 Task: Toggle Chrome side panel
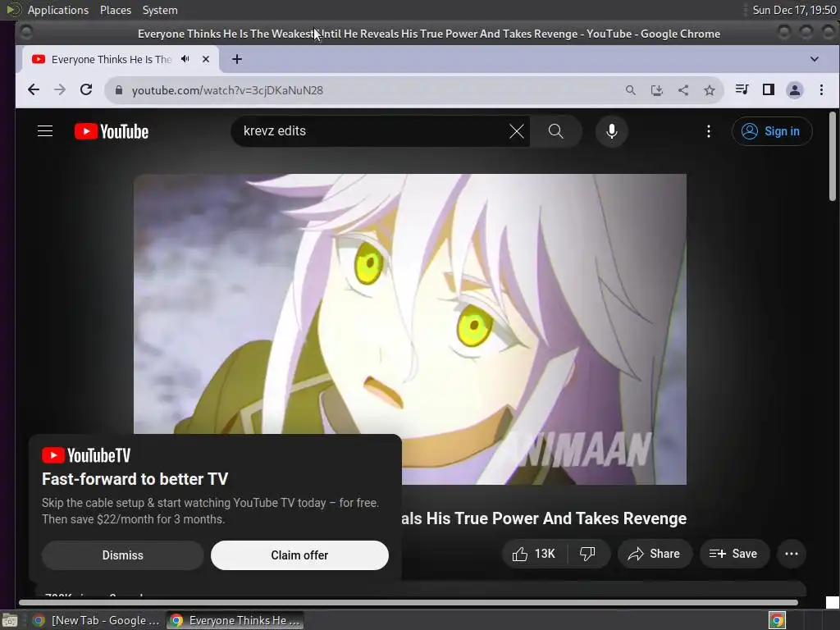(x=768, y=89)
